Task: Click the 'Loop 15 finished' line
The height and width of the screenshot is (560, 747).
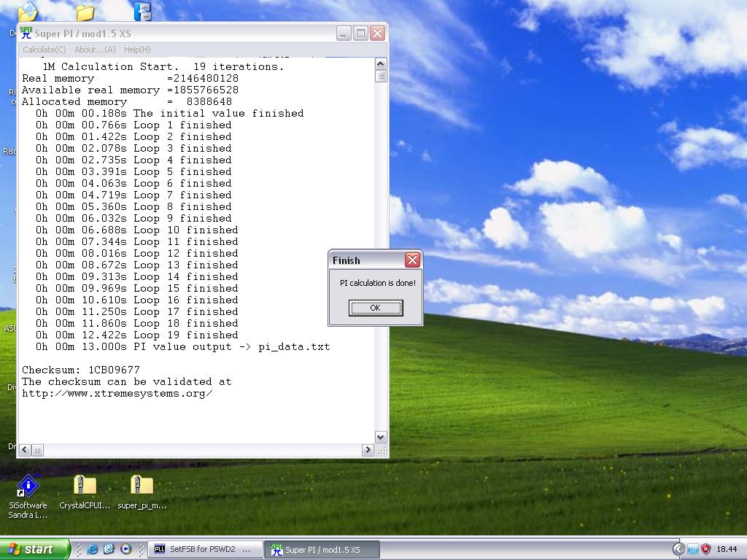Action: pos(136,289)
